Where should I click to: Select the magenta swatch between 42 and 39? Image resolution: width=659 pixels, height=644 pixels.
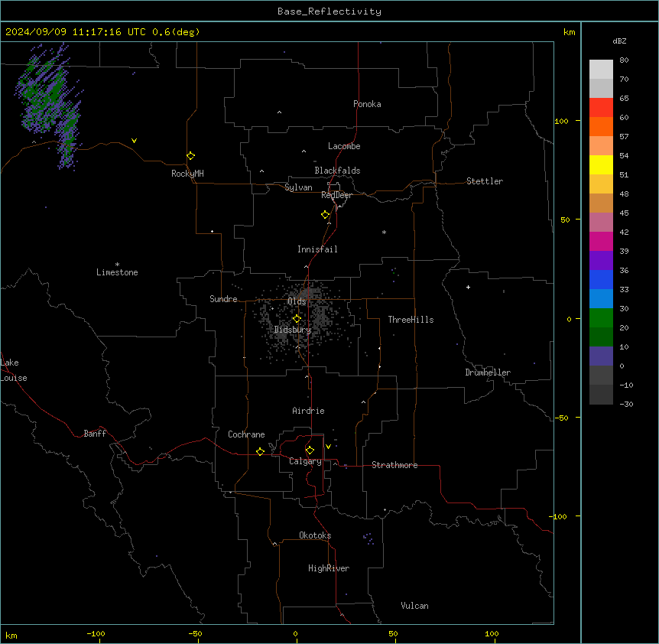pos(601,241)
